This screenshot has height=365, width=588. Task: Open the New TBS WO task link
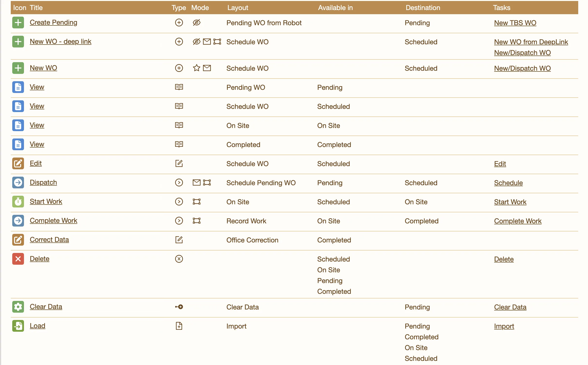(515, 23)
